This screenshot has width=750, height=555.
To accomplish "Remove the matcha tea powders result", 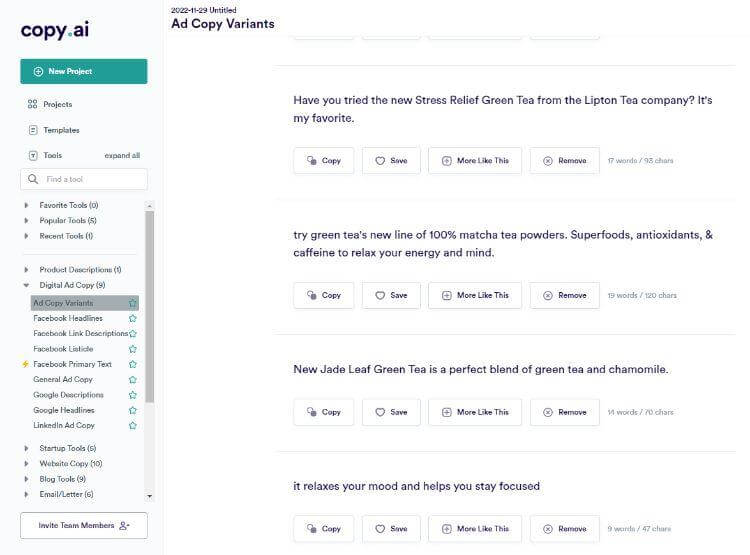I will (x=565, y=295).
